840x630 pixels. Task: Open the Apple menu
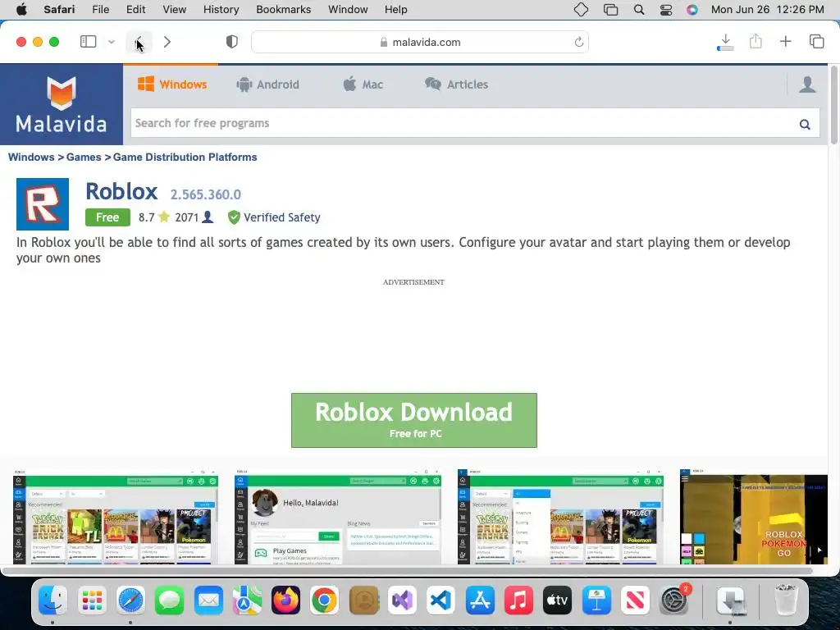tap(21, 9)
